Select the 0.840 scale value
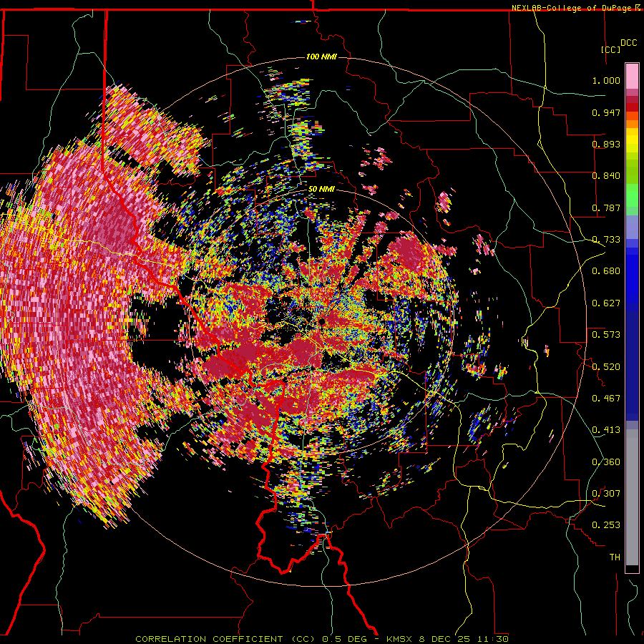Screen dimensions: 644x644 [x=606, y=176]
